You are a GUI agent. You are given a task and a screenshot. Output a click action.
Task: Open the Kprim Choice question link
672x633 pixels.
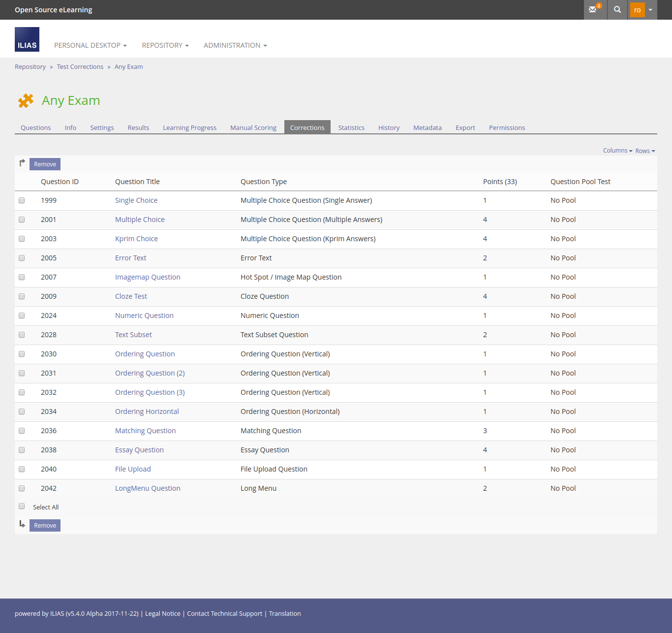(x=136, y=239)
